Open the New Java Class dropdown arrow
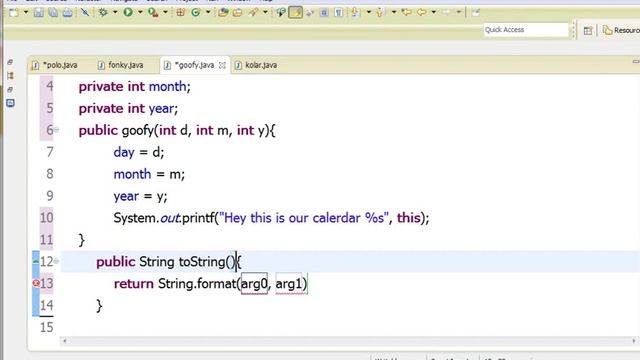 pos(208,13)
